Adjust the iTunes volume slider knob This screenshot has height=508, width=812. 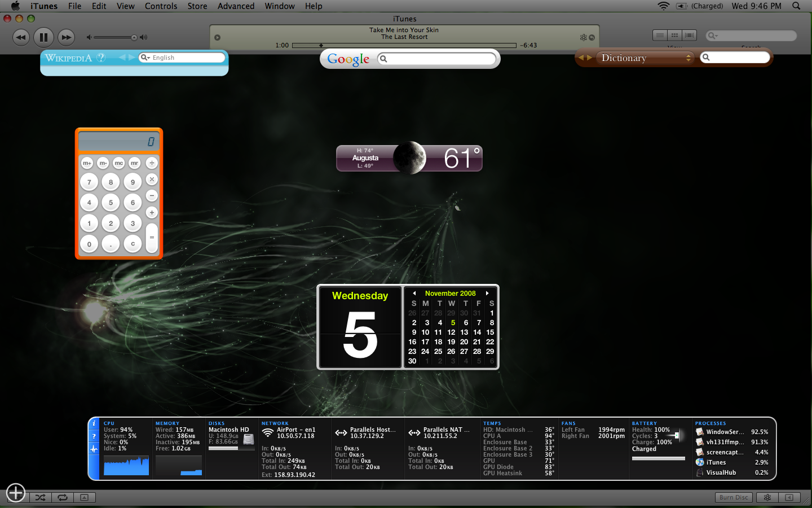(134, 38)
